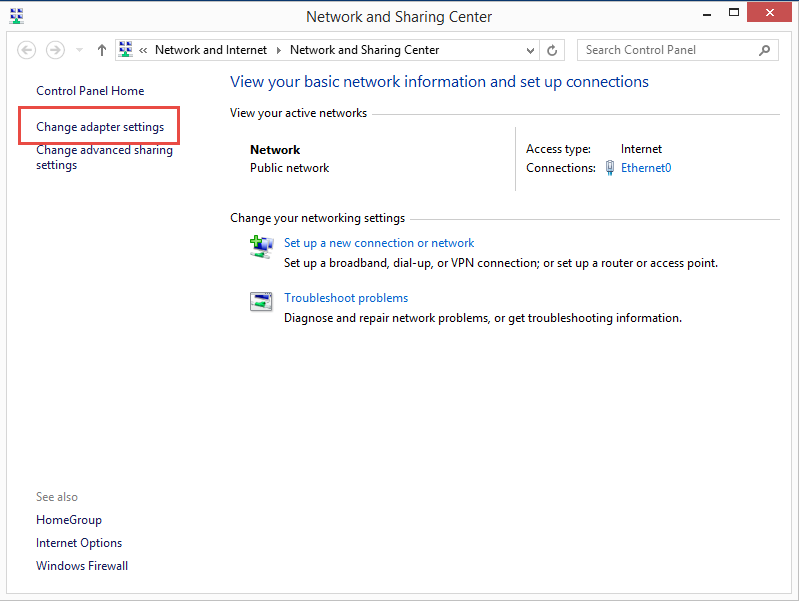Click the bold Network name
This screenshot has height=601, width=799.
[275, 150]
